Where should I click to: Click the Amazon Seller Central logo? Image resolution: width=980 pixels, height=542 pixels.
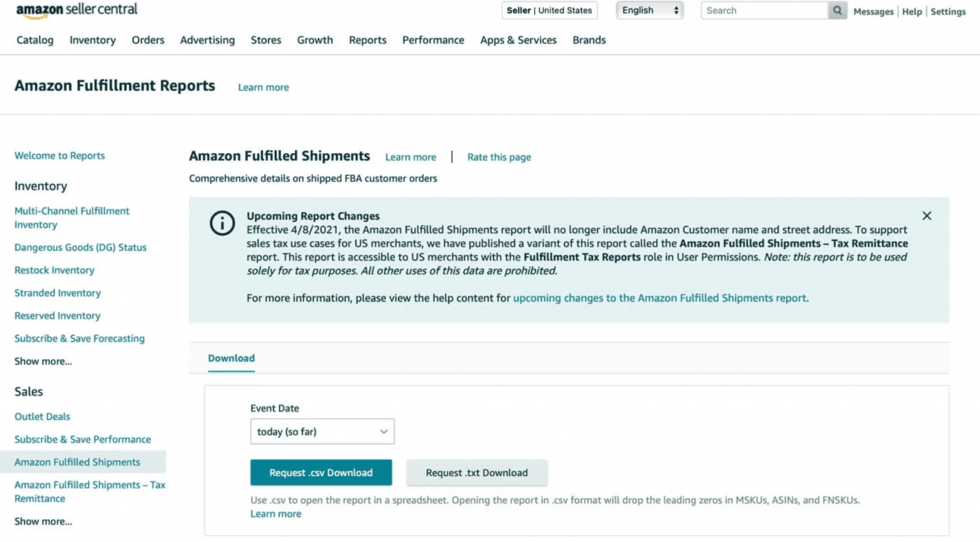[75, 10]
